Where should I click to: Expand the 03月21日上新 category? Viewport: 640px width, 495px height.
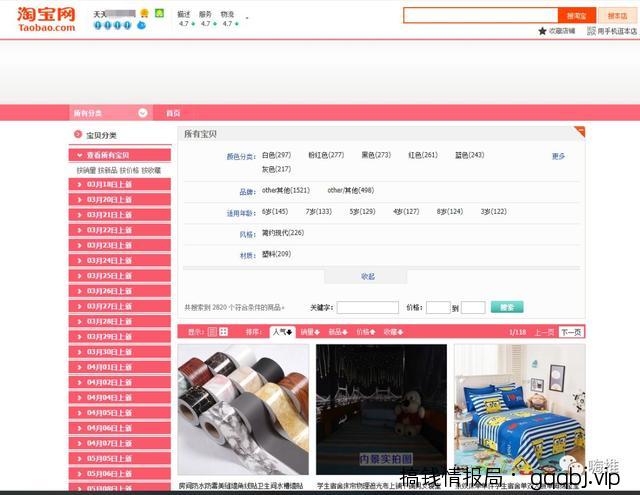pyautogui.click(x=120, y=215)
